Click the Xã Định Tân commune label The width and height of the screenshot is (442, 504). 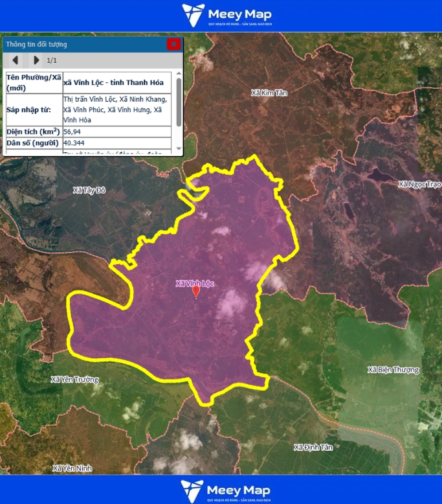coord(313,447)
